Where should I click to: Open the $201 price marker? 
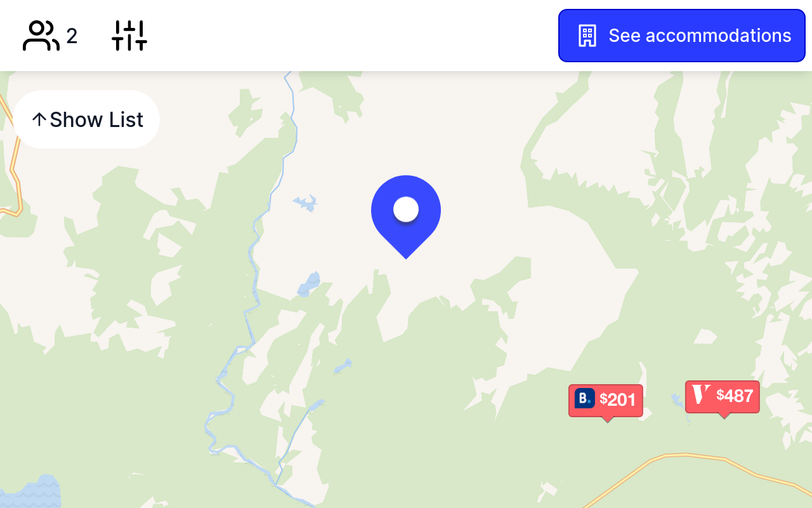click(606, 401)
